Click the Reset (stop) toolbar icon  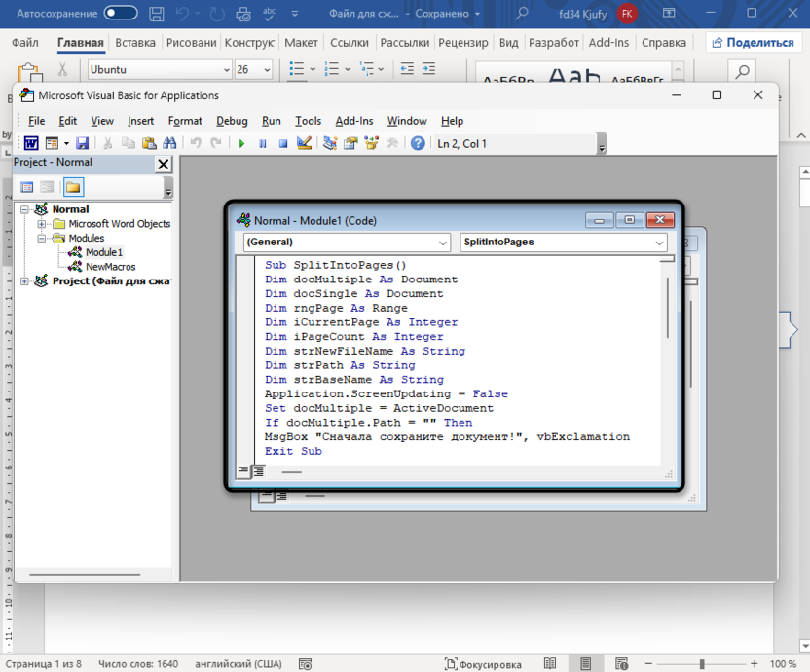point(283,143)
